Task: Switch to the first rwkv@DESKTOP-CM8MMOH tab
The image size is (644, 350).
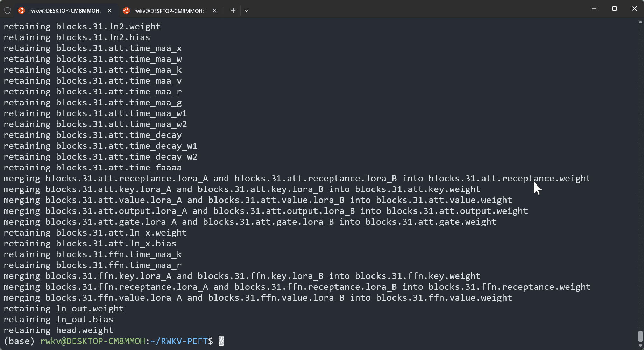Action: [65, 10]
